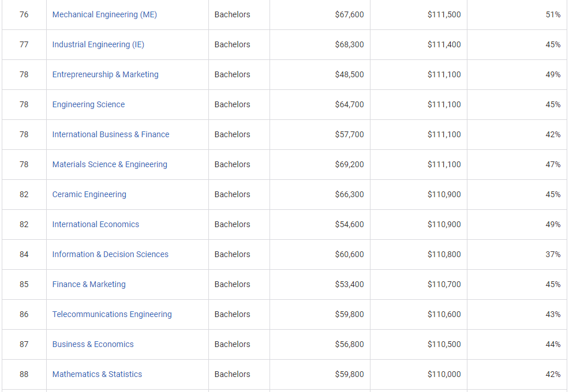Select the Finance & Marketing link
Screen dimensions: 569x392
click(x=89, y=284)
